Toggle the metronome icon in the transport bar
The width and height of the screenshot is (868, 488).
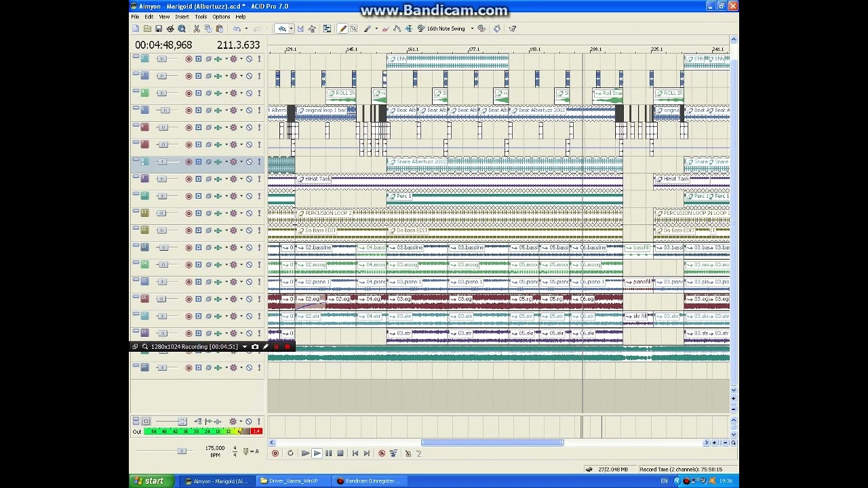point(408,453)
